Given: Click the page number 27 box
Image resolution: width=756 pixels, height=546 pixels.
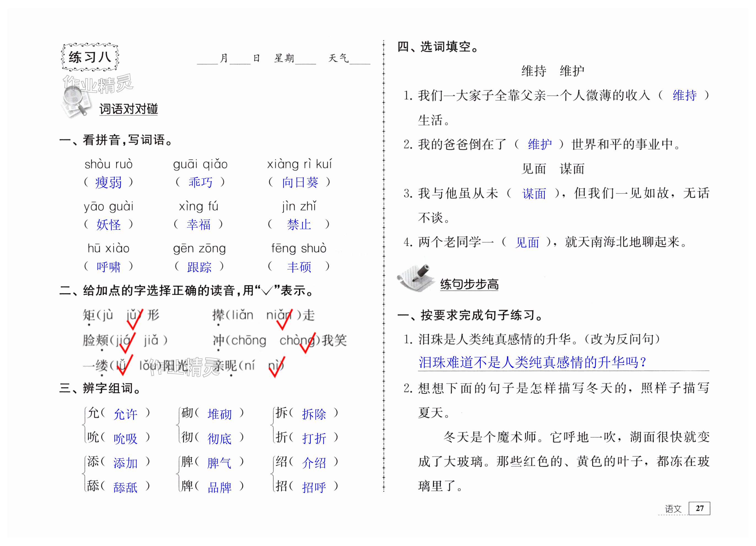Looking at the screenshot, I should point(699,508).
